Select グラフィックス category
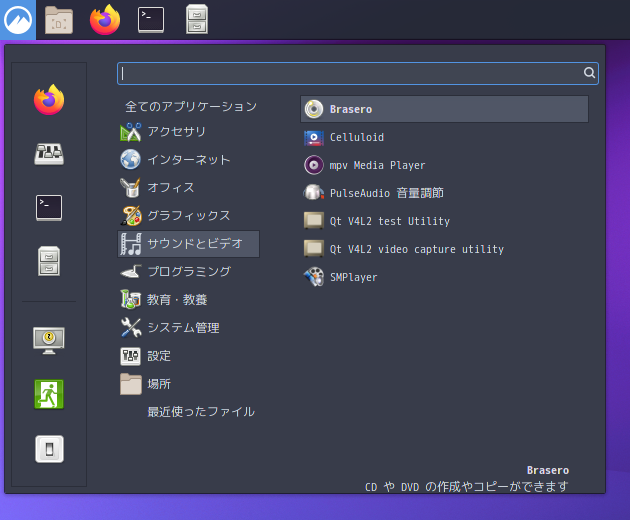Viewport: 630px width, 520px height. (188, 216)
